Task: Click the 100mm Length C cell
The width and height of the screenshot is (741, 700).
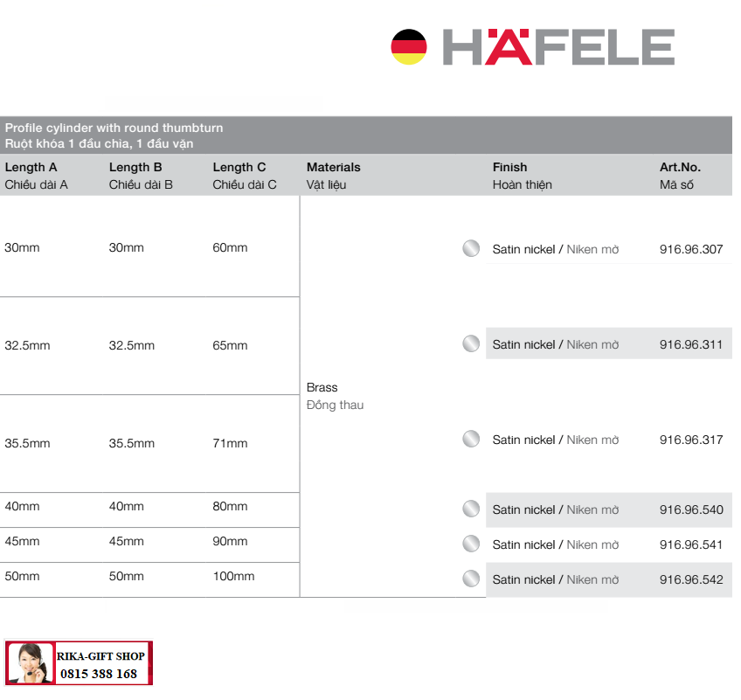Action: tap(233, 576)
